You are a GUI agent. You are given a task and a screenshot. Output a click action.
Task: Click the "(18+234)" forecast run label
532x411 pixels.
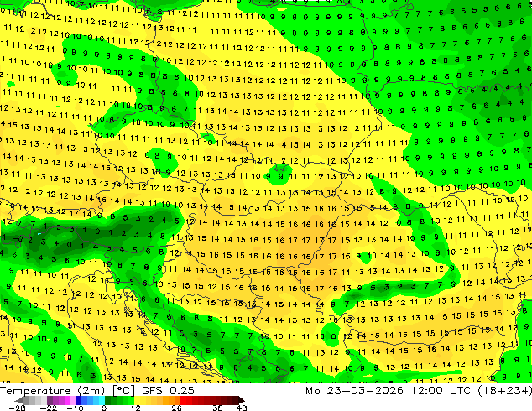click(x=505, y=391)
